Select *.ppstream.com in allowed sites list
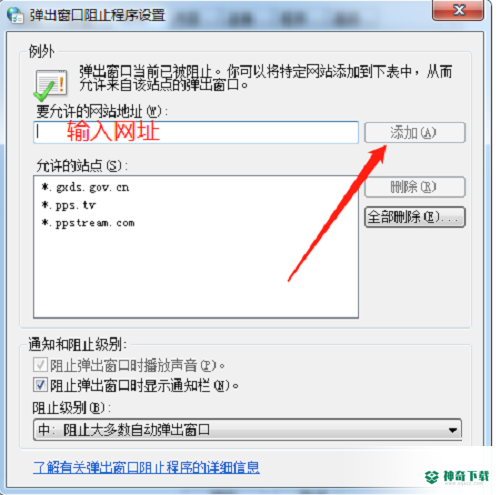Viewport: 500px width, 495px height. tap(88, 223)
